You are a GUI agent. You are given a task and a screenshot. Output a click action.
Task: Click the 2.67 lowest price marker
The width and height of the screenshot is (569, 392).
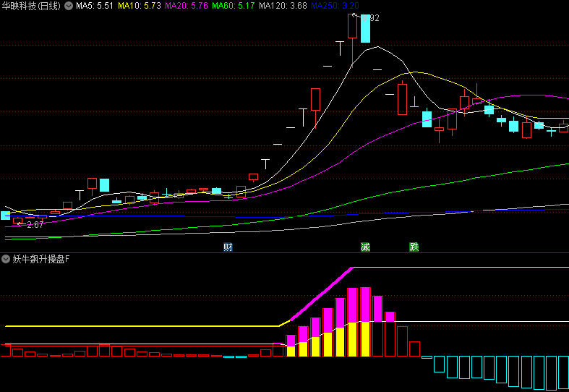pos(34,225)
